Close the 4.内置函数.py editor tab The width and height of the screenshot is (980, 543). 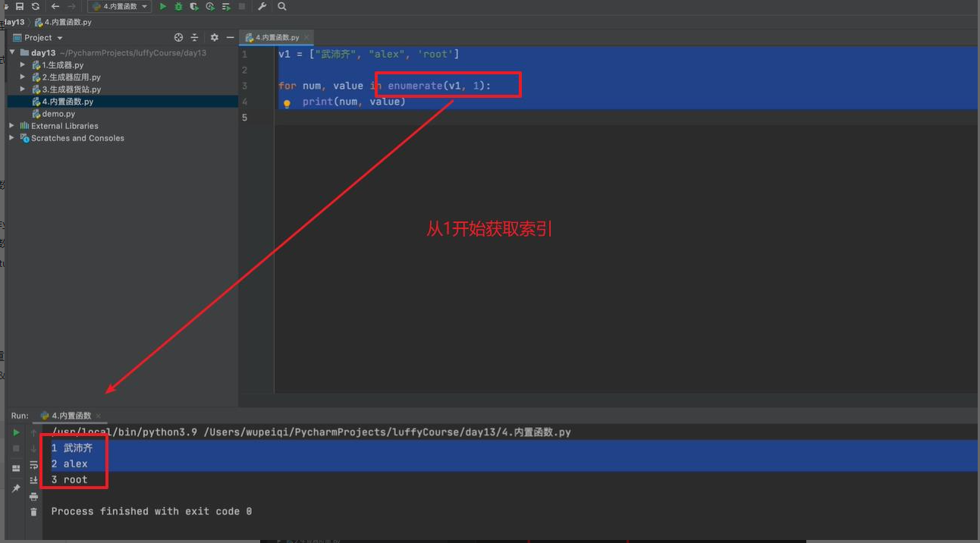[x=306, y=37]
